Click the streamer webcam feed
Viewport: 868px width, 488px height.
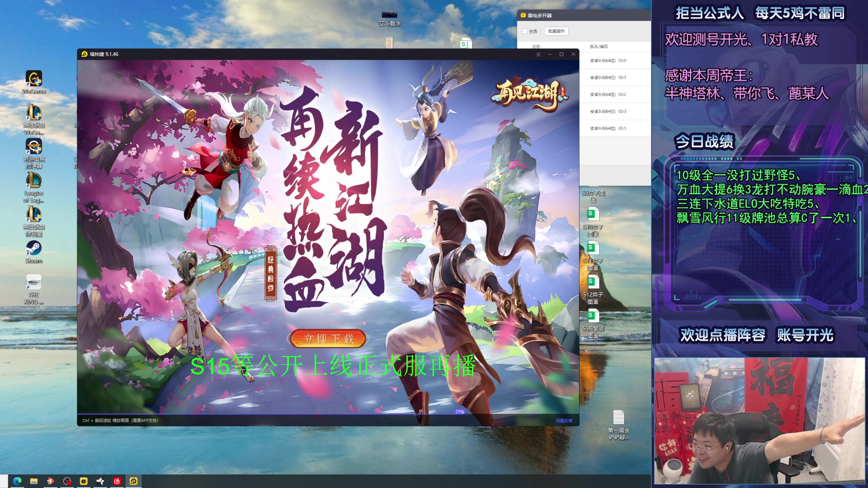click(759, 421)
